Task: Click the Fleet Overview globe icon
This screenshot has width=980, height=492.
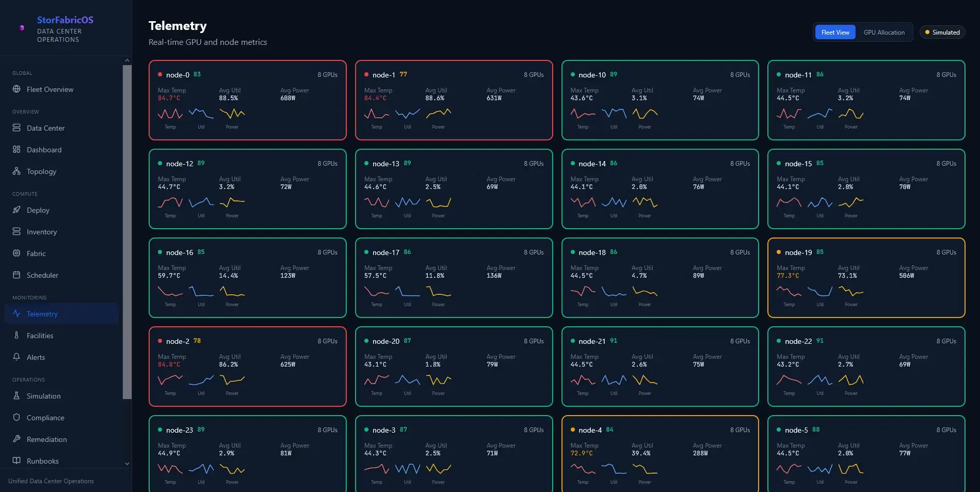Action: click(x=17, y=89)
